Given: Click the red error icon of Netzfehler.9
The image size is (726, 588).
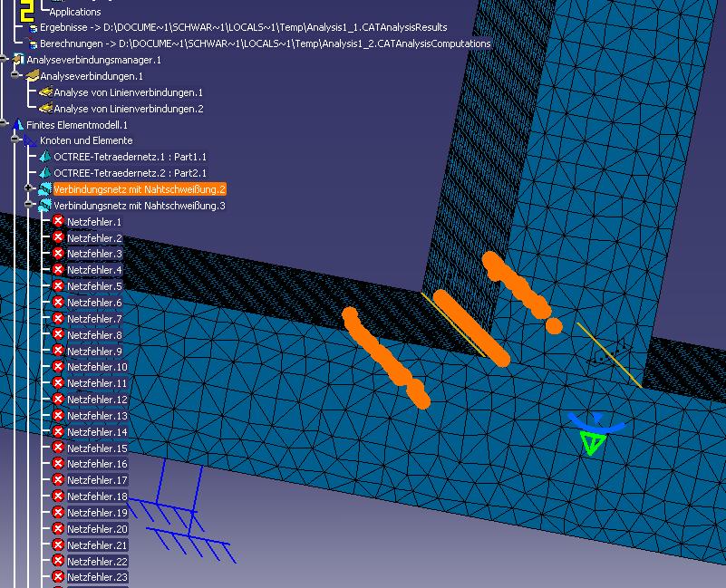Looking at the screenshot, I should [58, 351].
